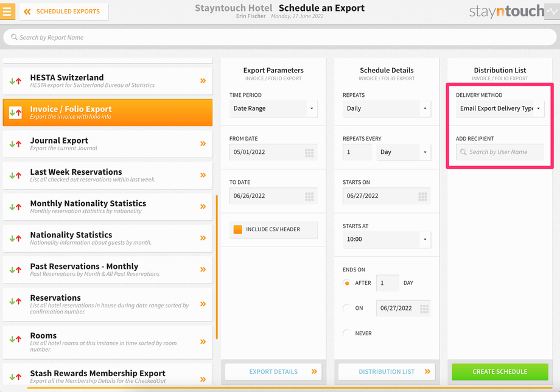Open the Journal Export row

108,144
